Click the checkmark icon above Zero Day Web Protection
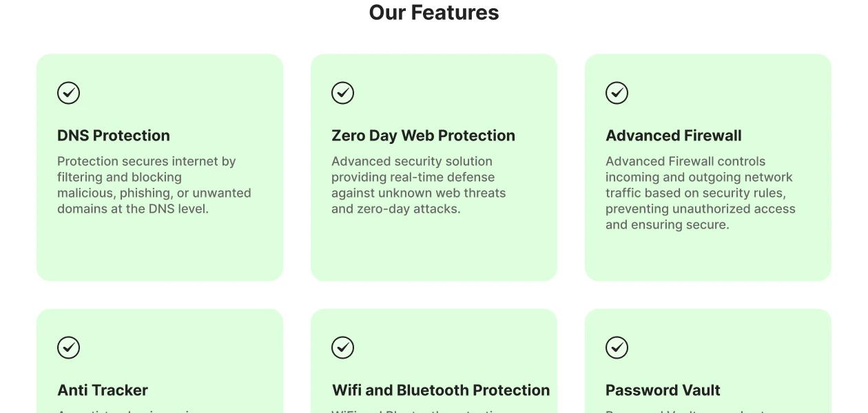 (x=342, y=93)
